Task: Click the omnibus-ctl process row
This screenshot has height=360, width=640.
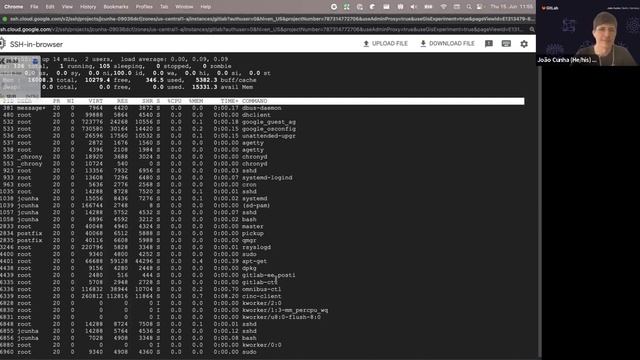Action: tap(262, 289)
